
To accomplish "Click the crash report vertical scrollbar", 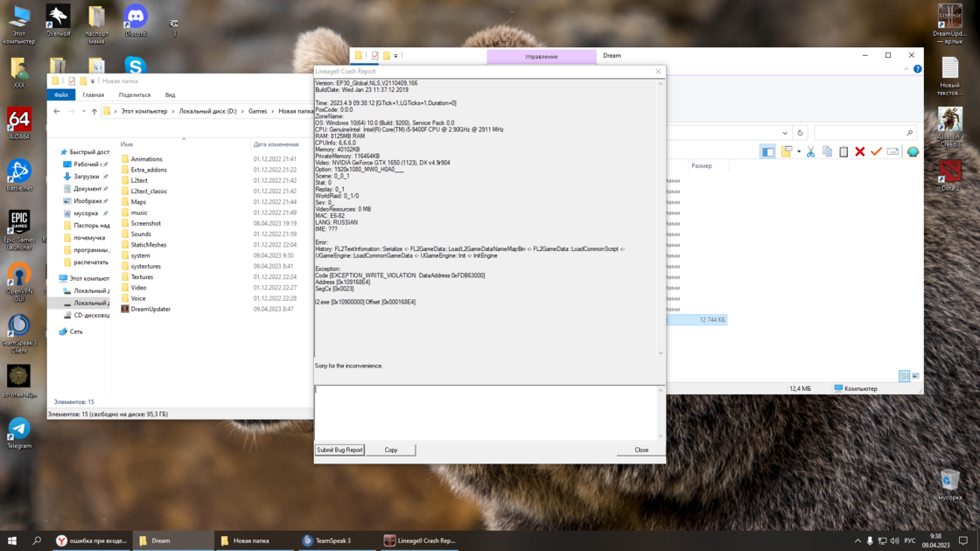I will 661,219.
